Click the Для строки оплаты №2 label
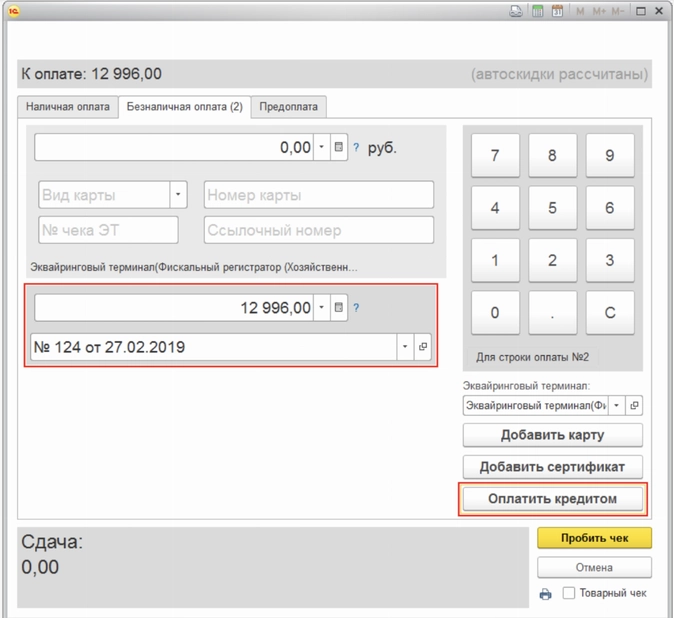The image size is (674, 618). coord(533,357)
